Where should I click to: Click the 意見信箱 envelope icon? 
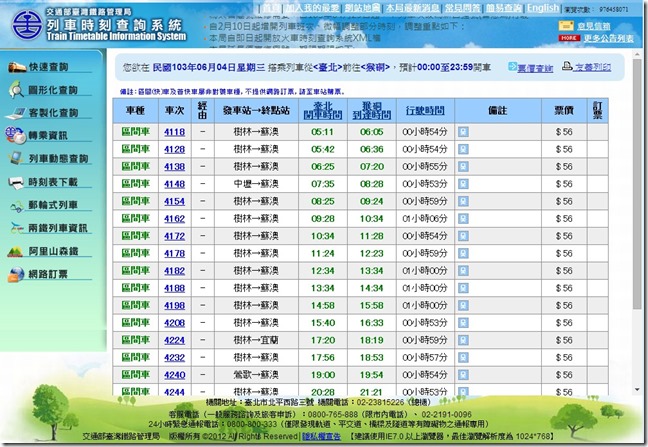click(x=566, y=26)
